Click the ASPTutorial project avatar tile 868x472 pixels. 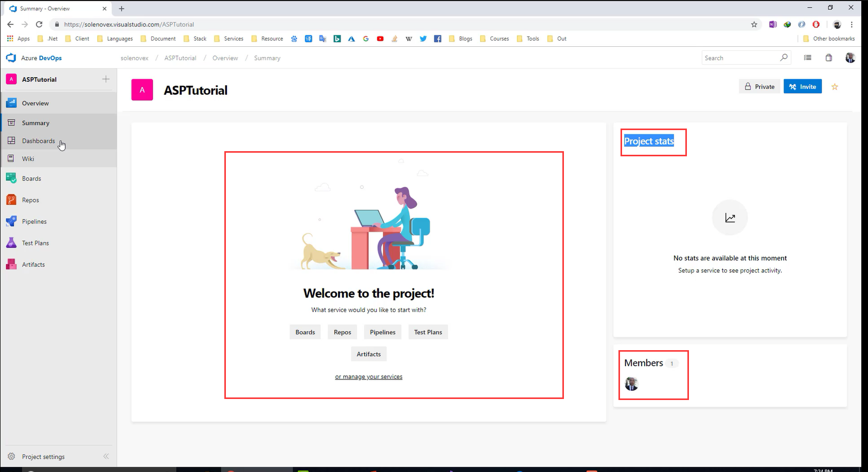coord(142,89)
